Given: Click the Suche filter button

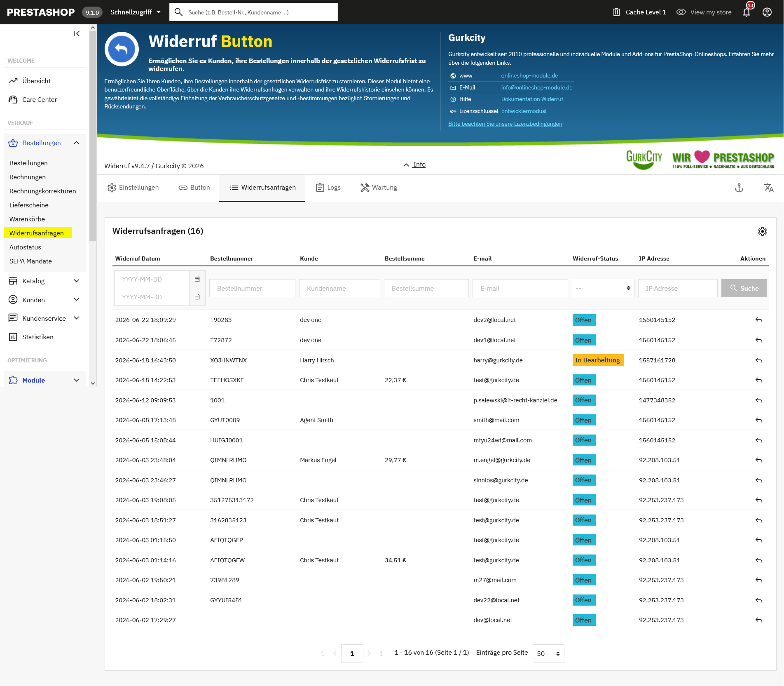Looking at the screenshot, I should click(744, 288).
